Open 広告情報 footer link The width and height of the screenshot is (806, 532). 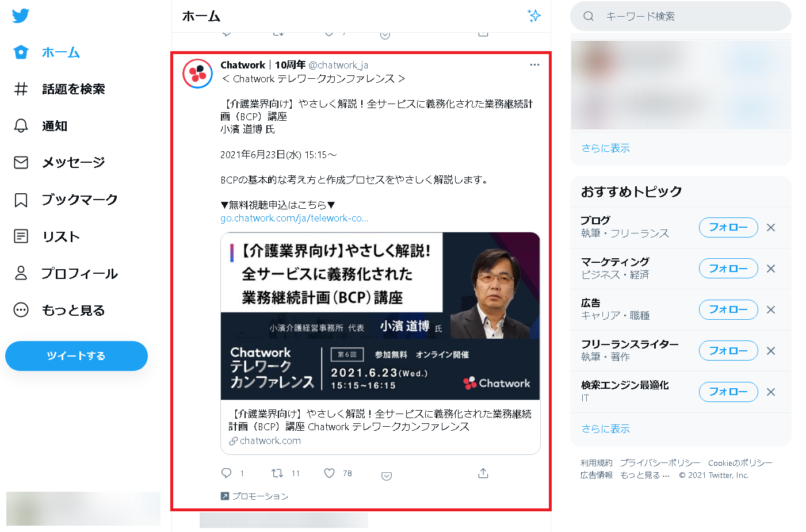click(597, 475)
